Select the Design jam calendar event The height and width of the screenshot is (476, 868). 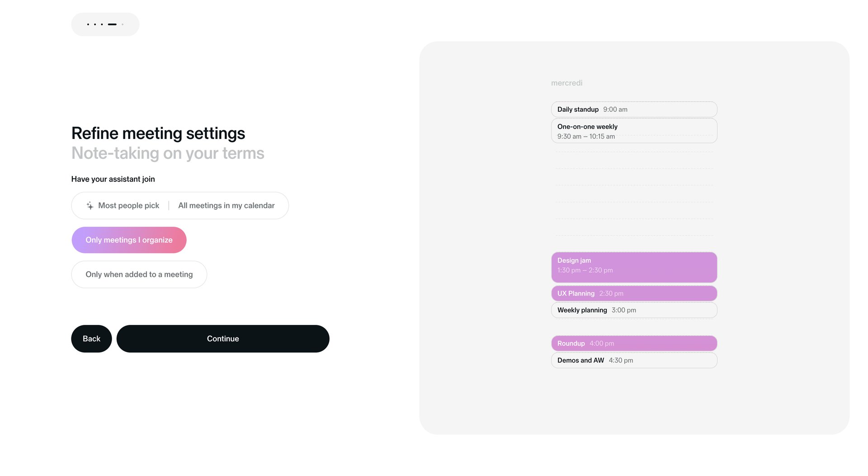tap(634, 267)
